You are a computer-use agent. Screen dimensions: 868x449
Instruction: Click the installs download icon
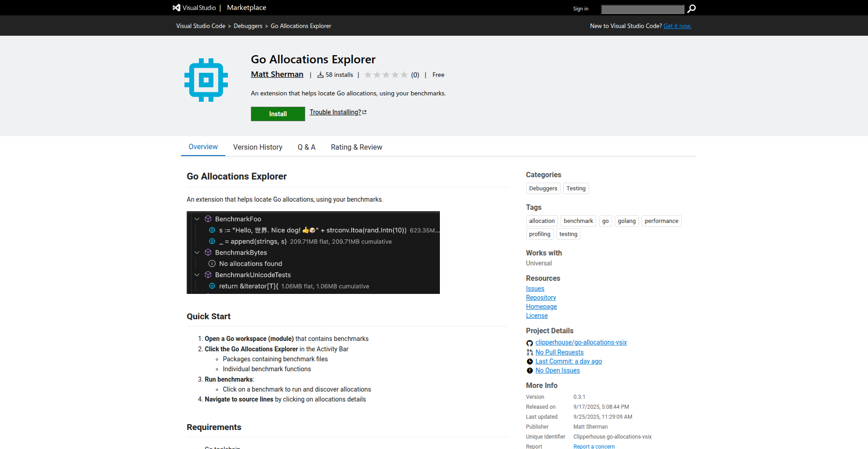click(x=320, y=75)
